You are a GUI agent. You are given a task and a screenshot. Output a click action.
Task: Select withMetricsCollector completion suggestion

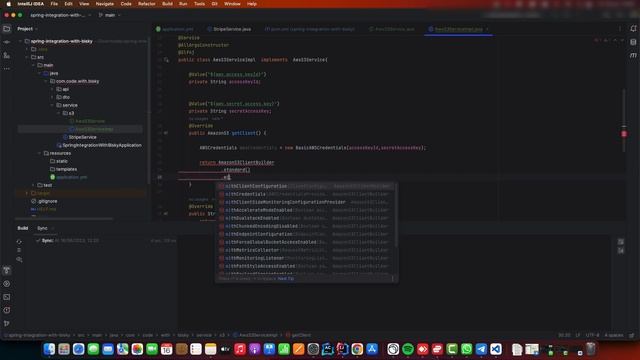pyautogui.click(x=304, y=250)
